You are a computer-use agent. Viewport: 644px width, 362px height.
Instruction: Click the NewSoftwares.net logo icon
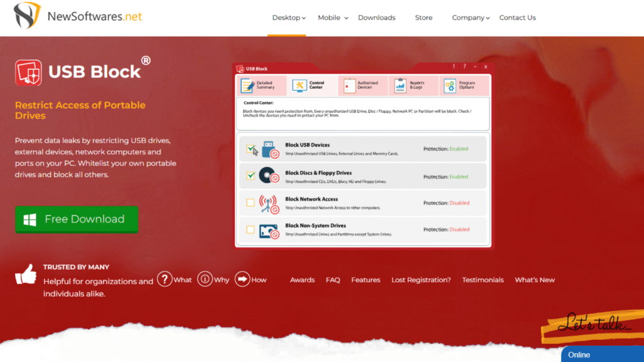click(x=27, y=16)
